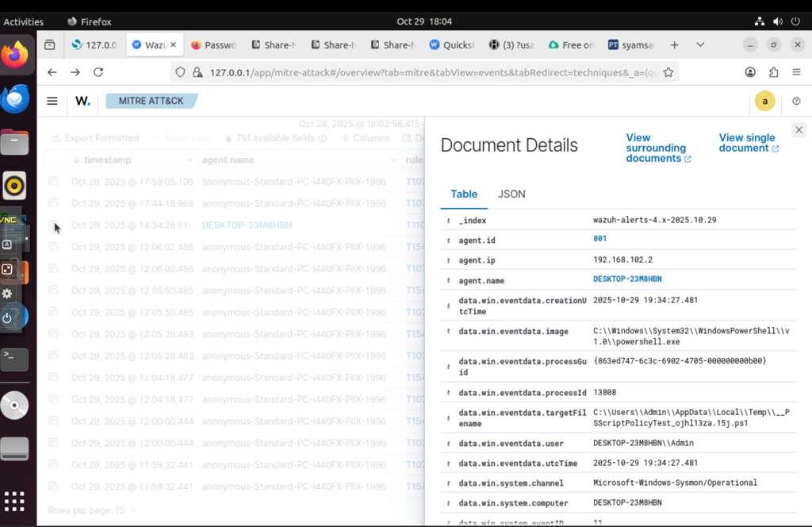Switch to the JSON tab
The height and width of the screenshot is (527, 812).
click(x=511, y=194)
